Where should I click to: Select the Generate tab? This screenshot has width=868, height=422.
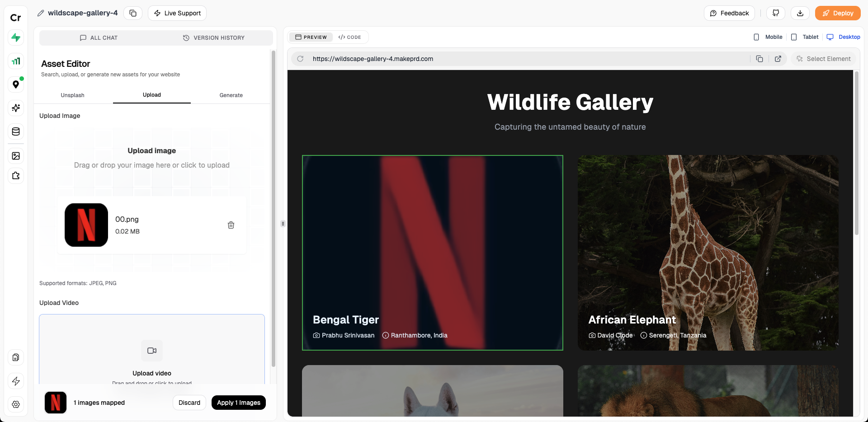point(231,95)
